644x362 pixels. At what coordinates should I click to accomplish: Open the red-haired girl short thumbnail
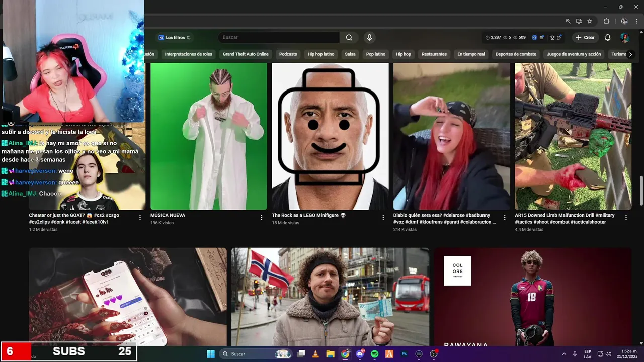click(x=452, y=136)
